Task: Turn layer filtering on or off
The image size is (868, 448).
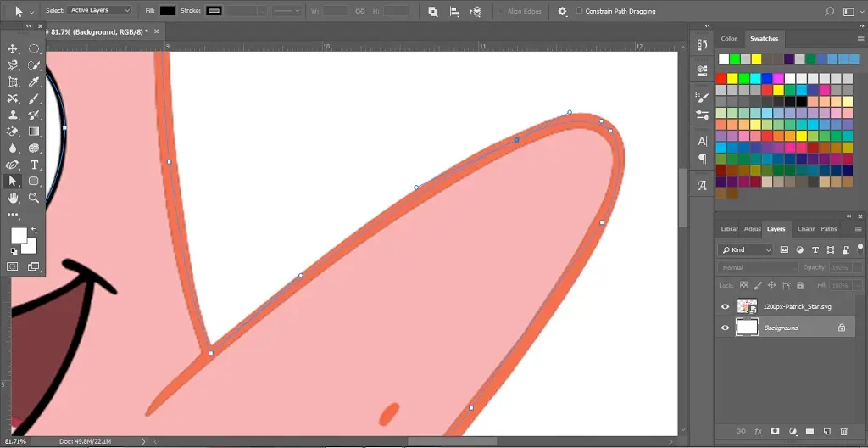Action: 860,248
